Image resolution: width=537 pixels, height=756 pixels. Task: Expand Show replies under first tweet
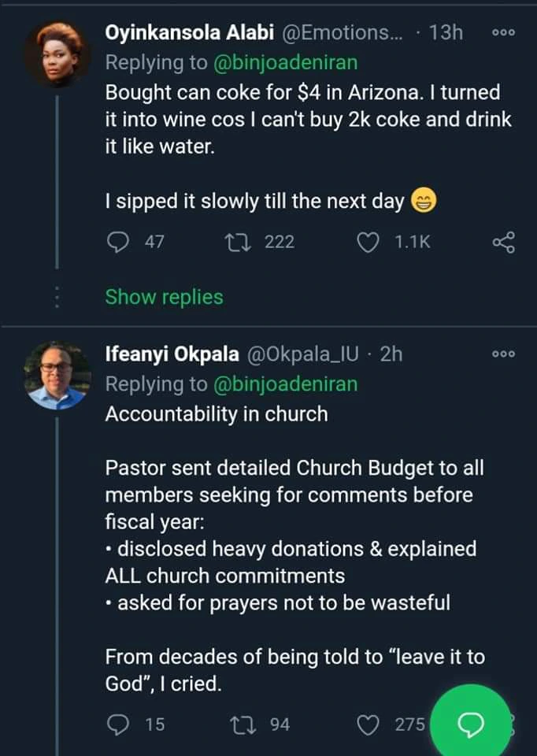pos(164,297)
